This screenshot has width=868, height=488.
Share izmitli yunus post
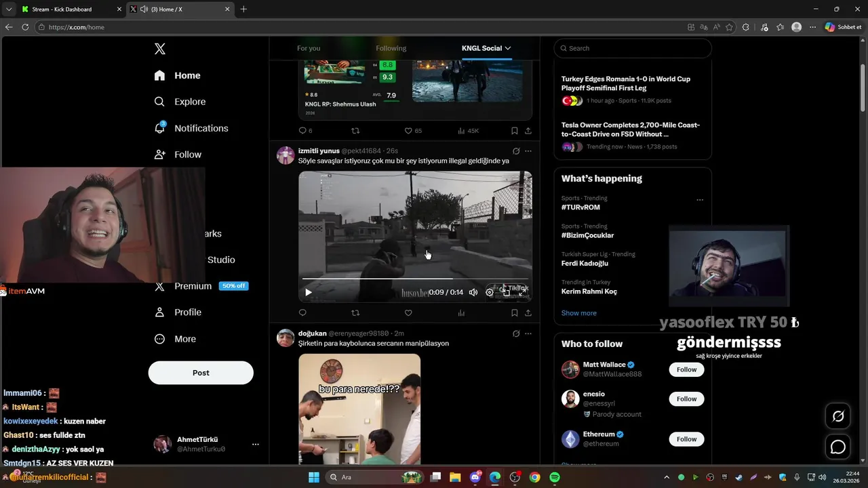pos(528,313)
